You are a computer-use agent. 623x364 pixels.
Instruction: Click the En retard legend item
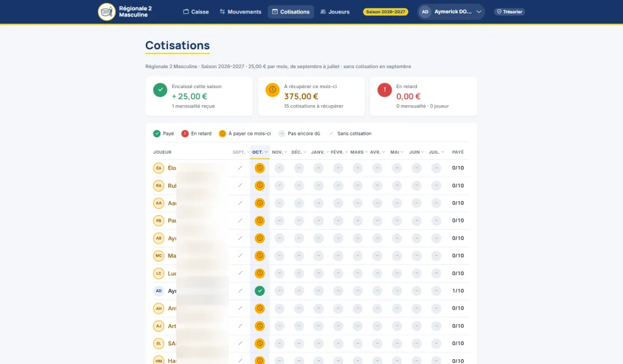click(197, 133)
